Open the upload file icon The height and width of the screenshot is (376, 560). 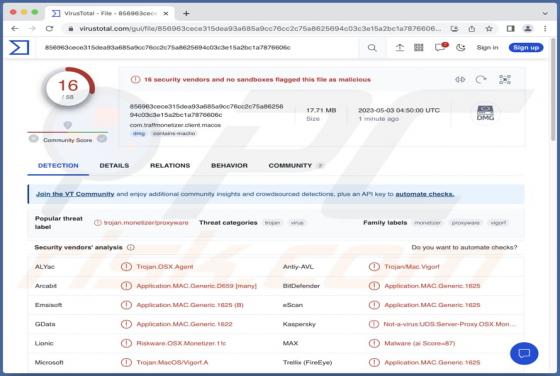pyautogui.click(x=400, y=47)
